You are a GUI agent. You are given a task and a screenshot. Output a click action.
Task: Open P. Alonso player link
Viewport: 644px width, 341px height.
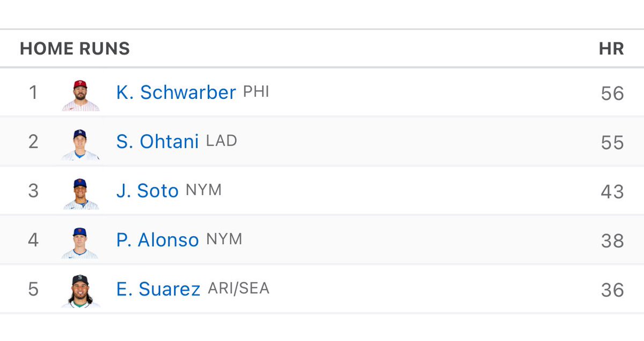click(157, 241)
